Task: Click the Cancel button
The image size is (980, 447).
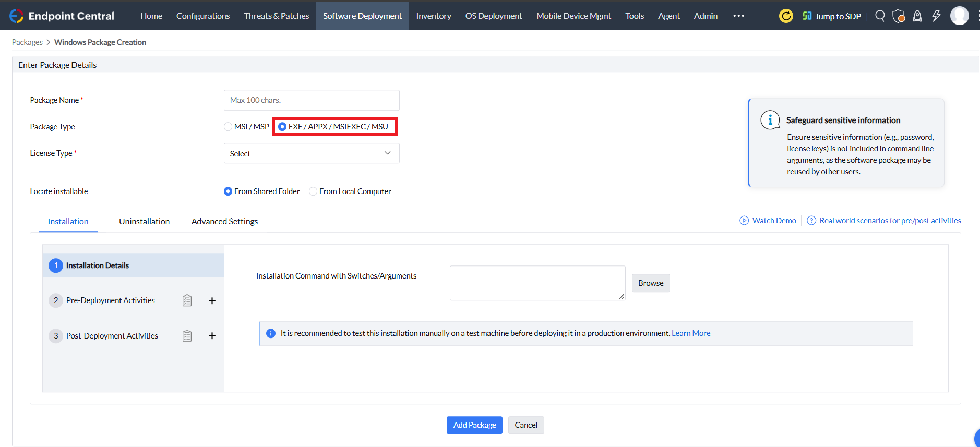Action: click(x=526, y=425)
